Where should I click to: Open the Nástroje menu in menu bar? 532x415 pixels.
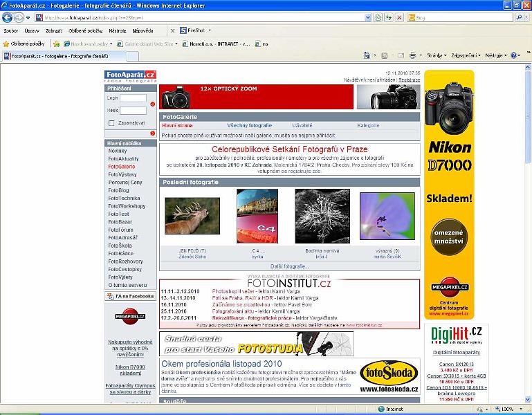[118, 31]
